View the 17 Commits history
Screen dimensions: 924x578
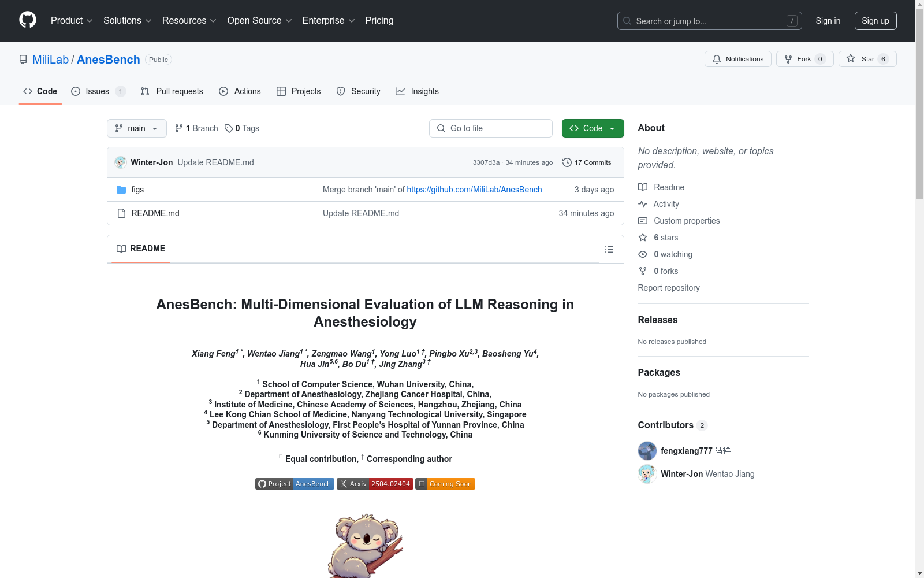coord(587,162)
